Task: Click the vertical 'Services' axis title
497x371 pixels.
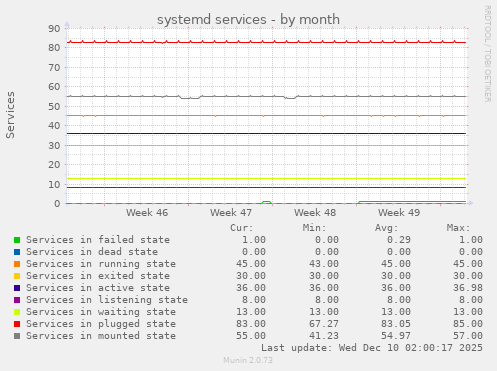Action: (10, 115)
